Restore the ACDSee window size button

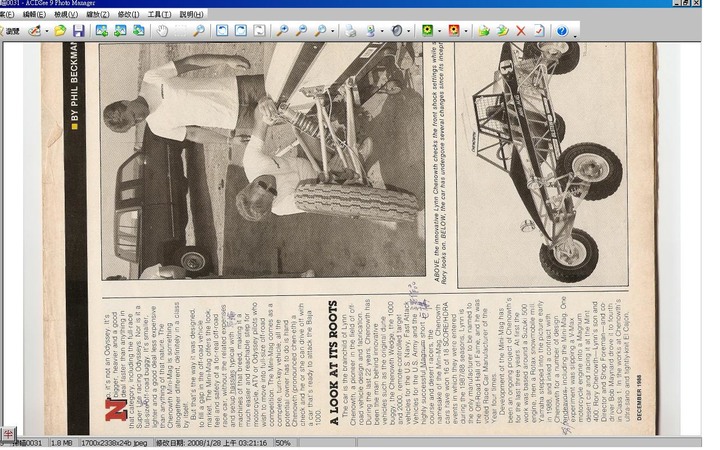click(686, 3)
